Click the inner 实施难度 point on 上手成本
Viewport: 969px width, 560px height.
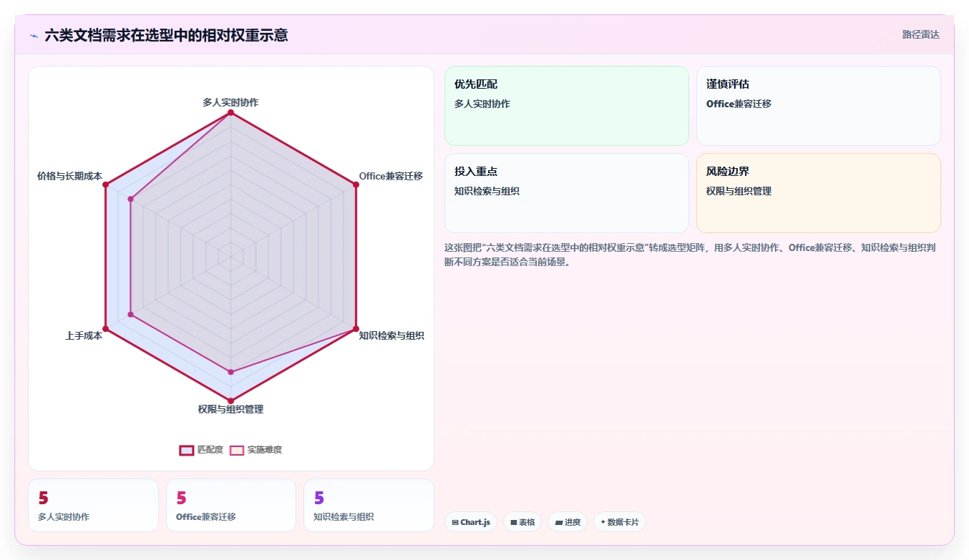point(130,315)
